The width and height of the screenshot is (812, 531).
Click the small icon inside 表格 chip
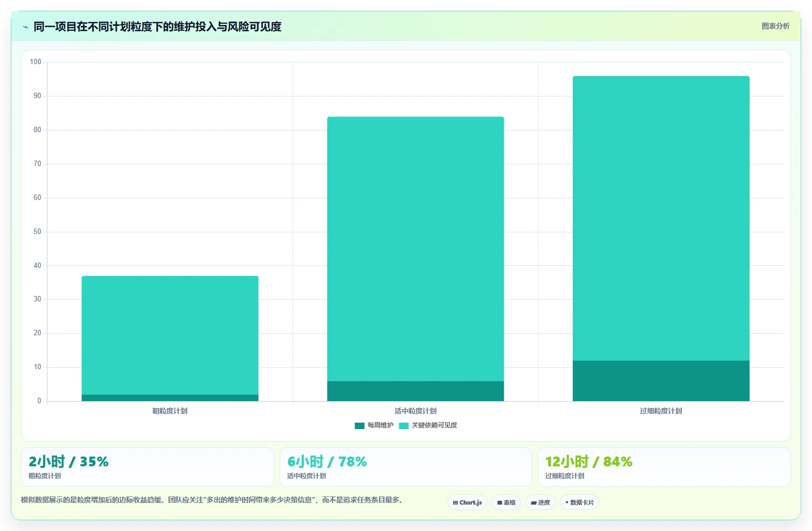[x=499, y=502]
